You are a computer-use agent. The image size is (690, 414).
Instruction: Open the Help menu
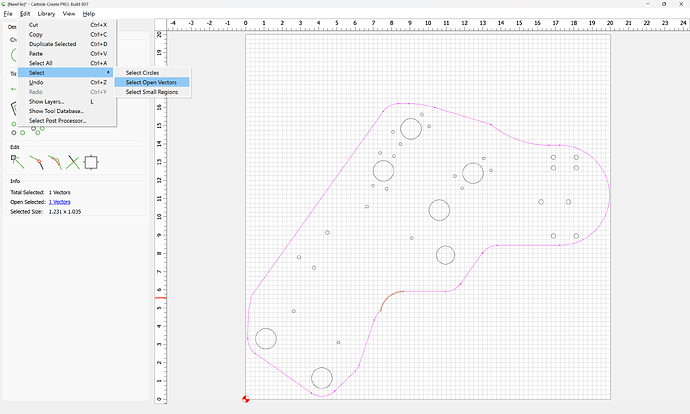click(88, 14)
